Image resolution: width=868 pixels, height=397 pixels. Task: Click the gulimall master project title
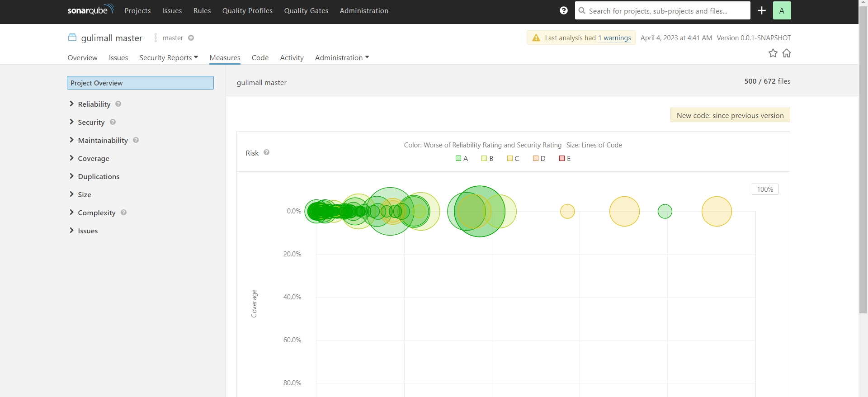pyautogui.click(x=112, y=38)
